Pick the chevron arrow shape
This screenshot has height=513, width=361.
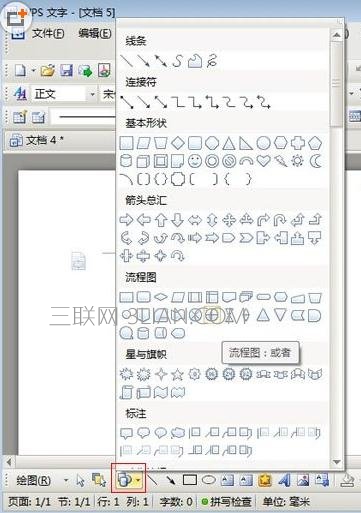246,238
